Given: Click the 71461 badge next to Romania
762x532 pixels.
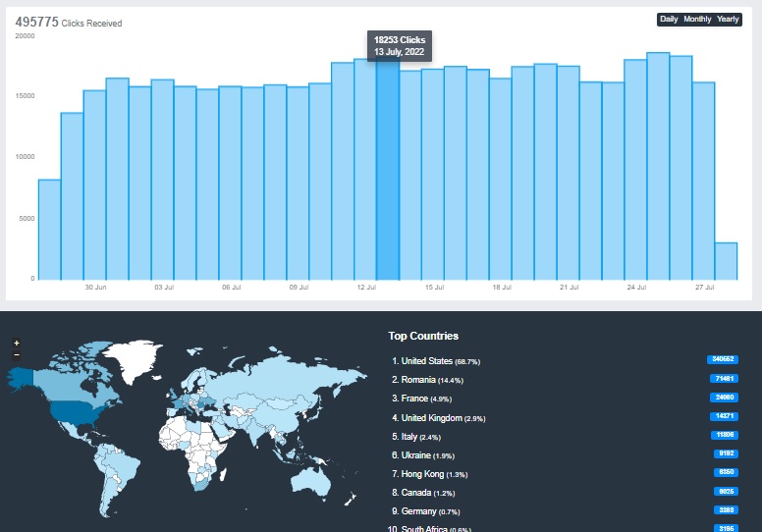Looking at the screenshot, I should 723,379.
